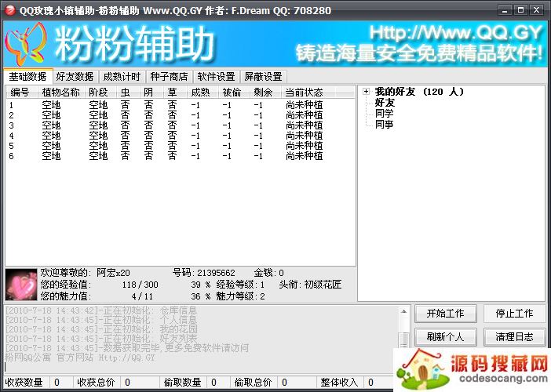Screen dimensions: 551x392
Task: Open the 软件设置 tab
Action: (216, 77)
